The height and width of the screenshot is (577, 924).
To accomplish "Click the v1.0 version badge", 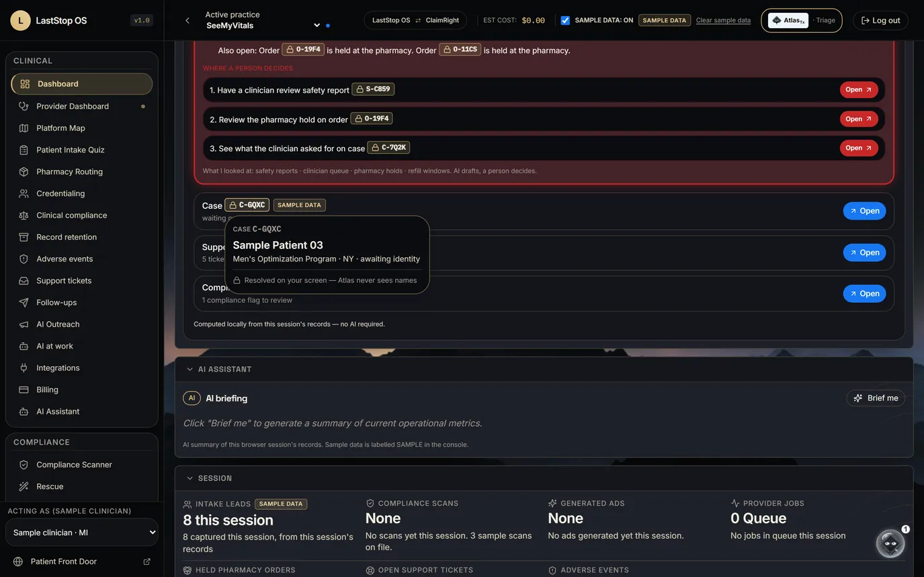I will tap(142, 21).
